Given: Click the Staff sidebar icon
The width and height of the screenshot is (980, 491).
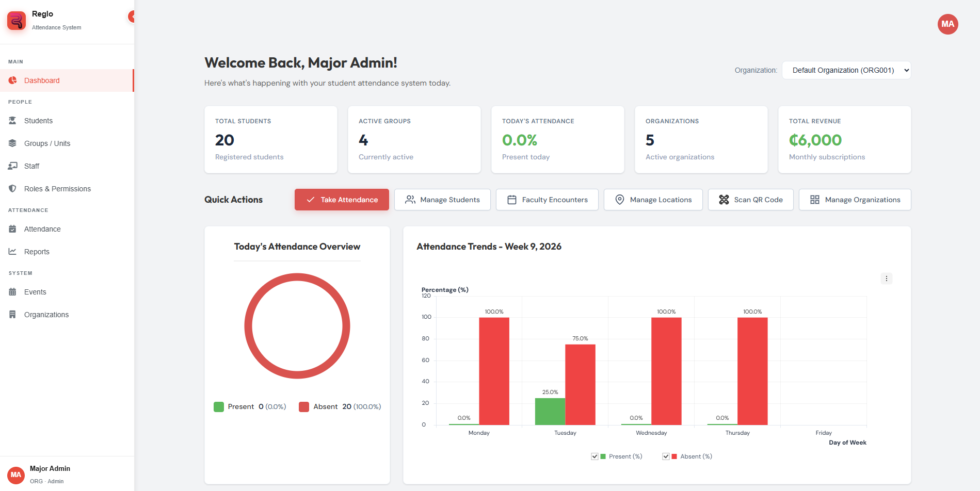Looking at the screenshot, I should tap(12, 166).
